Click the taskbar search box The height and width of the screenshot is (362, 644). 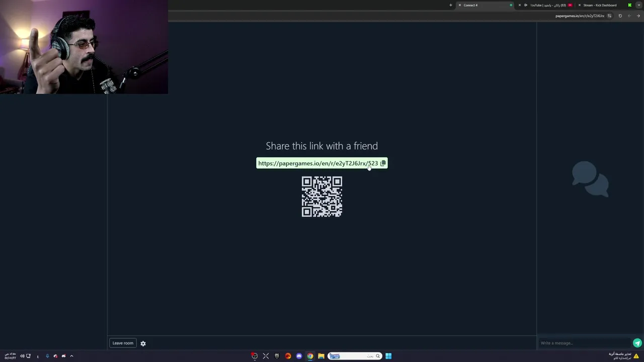click(355, 356)
